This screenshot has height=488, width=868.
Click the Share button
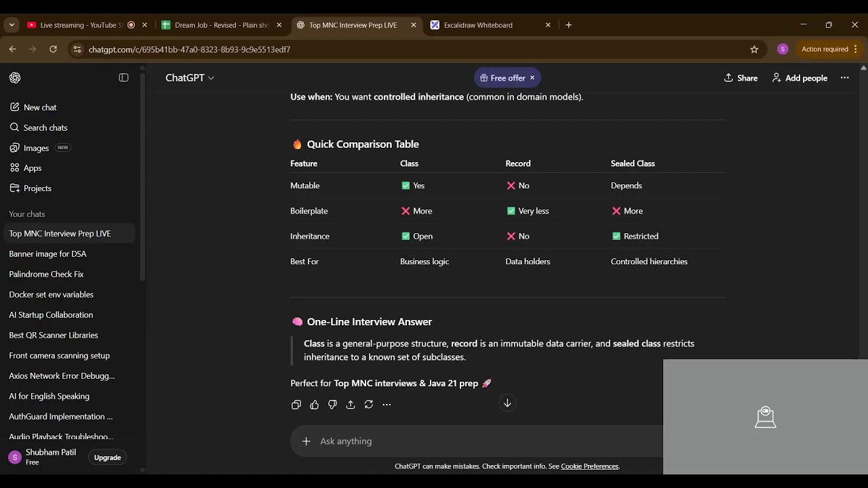click(x=741, y=78)
